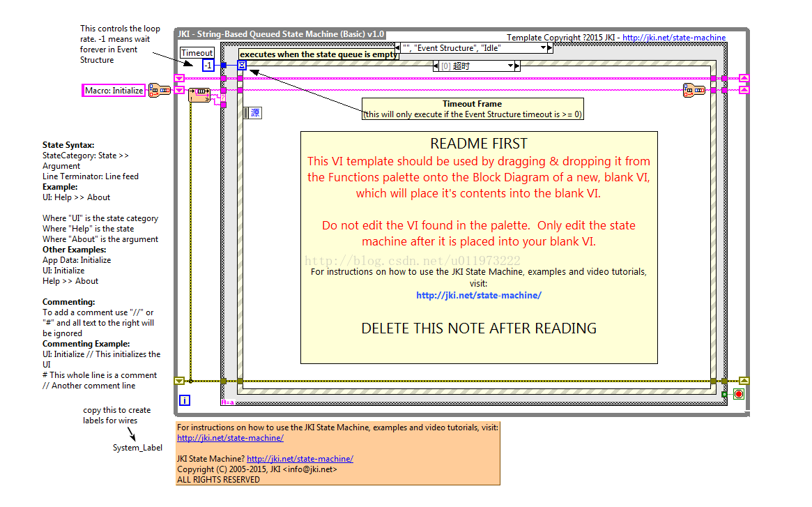Select second pink right shift register
Viewport: 812px width, 507px height.
[x=744, y=90]
